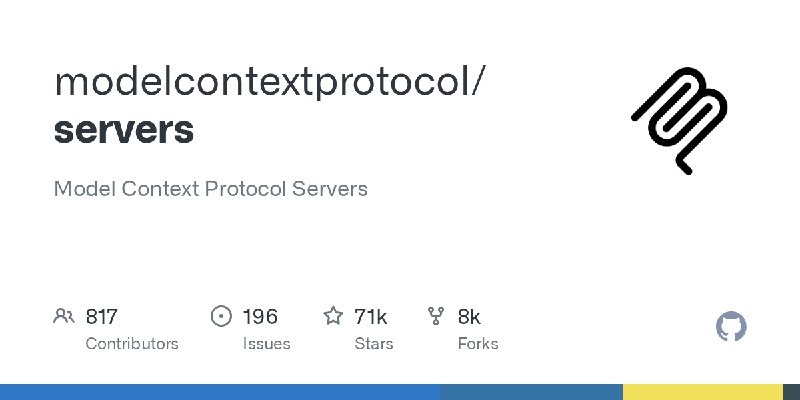The image size is (800, 400).
Task: Click the yellow language bar segment
Action: pos(703,392)
